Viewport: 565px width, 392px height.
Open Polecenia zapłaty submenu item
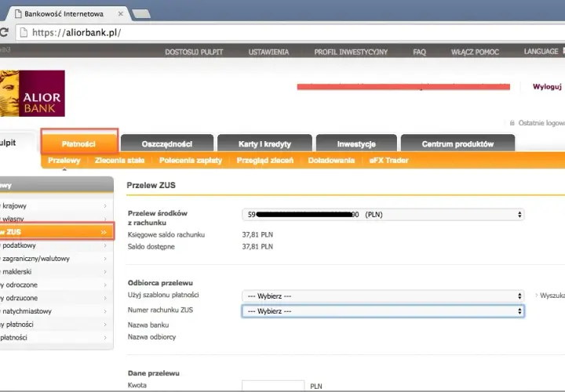click(x=191, y=161)
